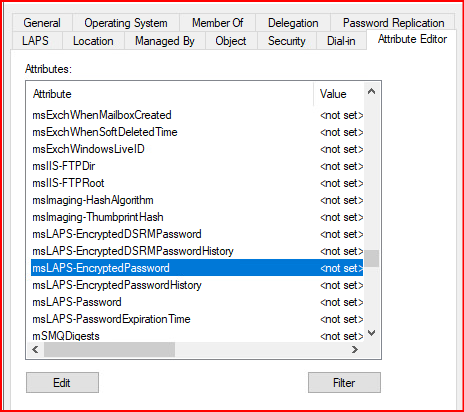
Task: Click the horizontal scrollbar right arrow
Action: tap(355, 350)
